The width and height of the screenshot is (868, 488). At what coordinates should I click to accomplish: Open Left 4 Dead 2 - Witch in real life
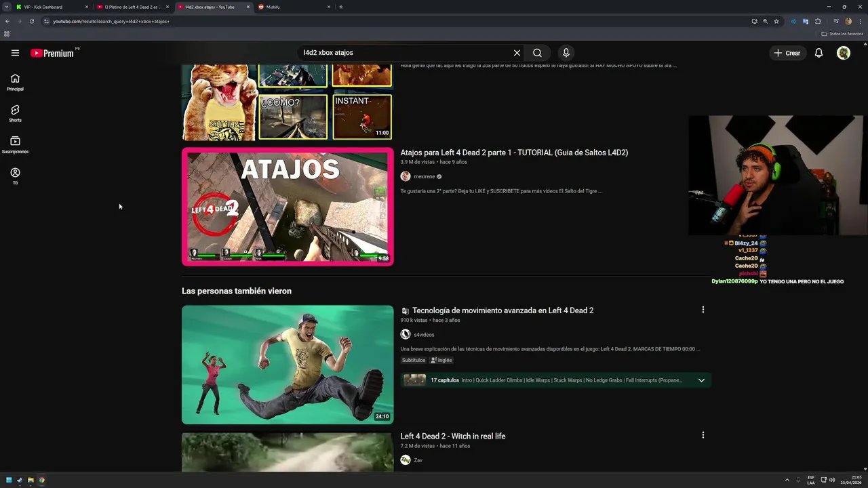(x=452, y=436)
